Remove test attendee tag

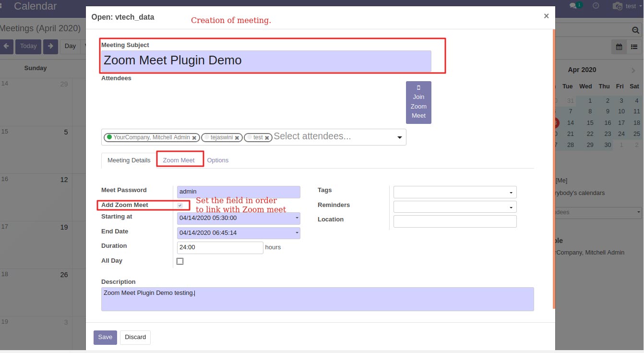click(267, 137)
